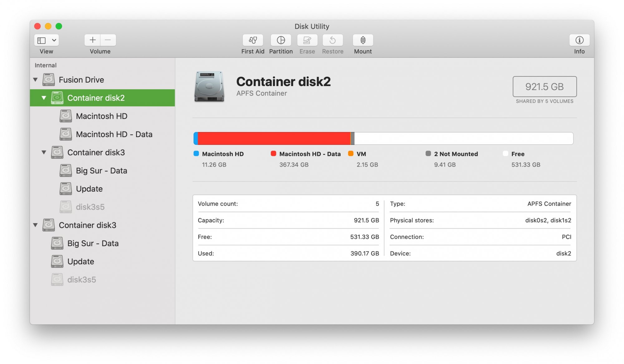Image resolution: width=624 pixels, height=364 pixels.
Task: Click the Type value APFS Container
Action: (549, 204)
